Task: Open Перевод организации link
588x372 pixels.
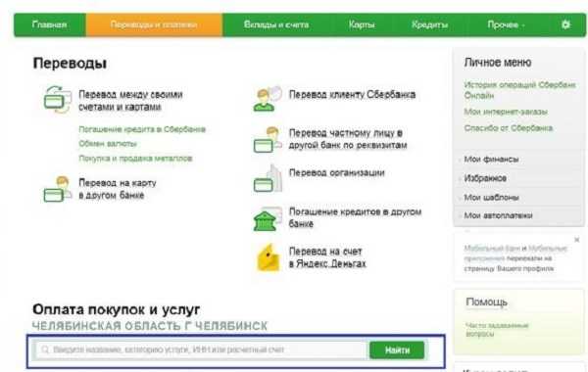Action: pos(337,172)
